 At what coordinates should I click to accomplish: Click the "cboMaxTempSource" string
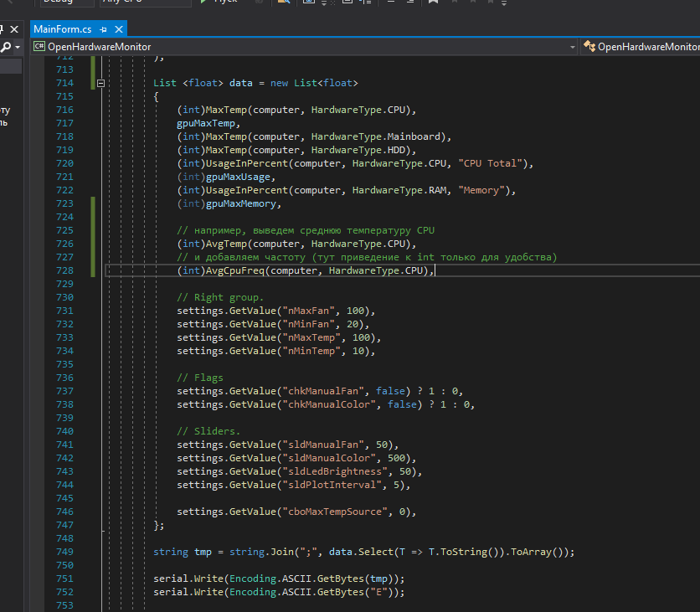point(335,512)
